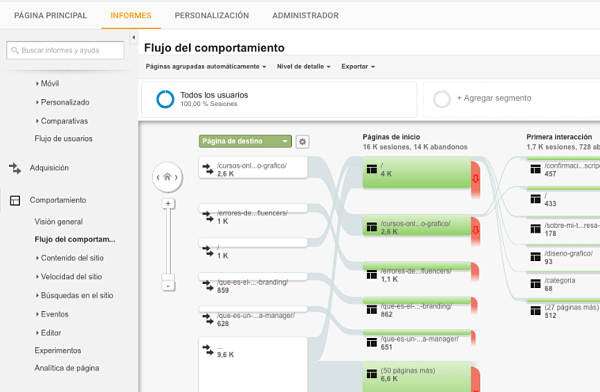This screenshot has height=392, width=600.
Task: Expand the Móvil report group
Action: pos(47,83)
